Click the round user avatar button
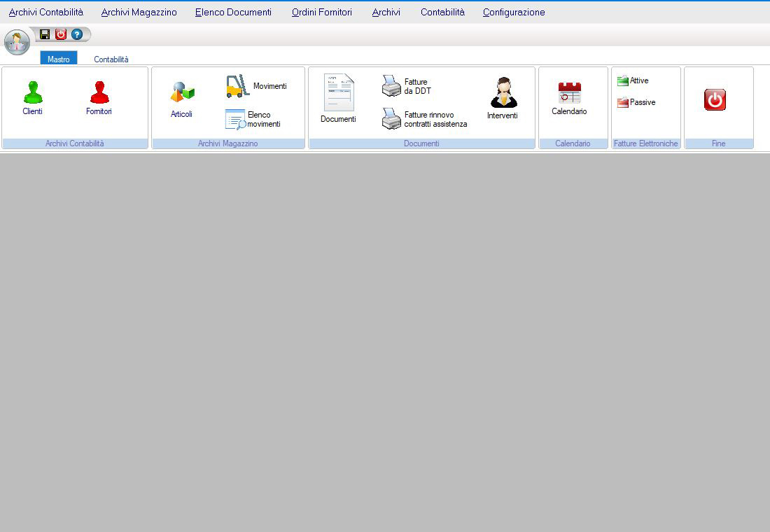770x532 pixels. point(17,42)
